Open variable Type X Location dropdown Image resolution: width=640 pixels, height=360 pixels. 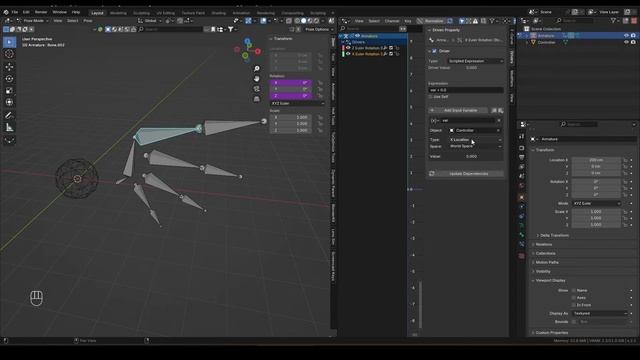point(476,140)
